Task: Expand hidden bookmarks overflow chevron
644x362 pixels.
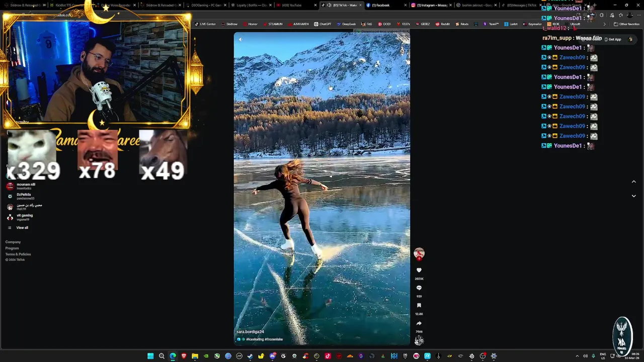Action: [x=604, y=24]
